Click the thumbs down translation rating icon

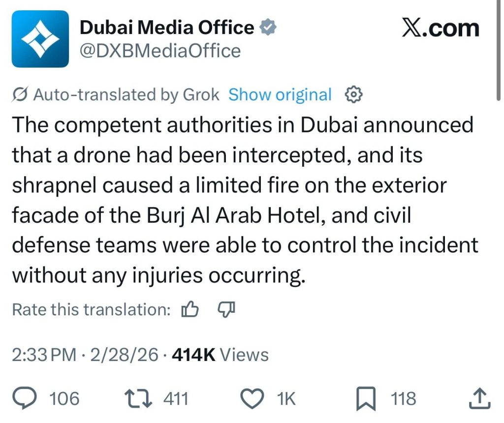click(226, 310)
